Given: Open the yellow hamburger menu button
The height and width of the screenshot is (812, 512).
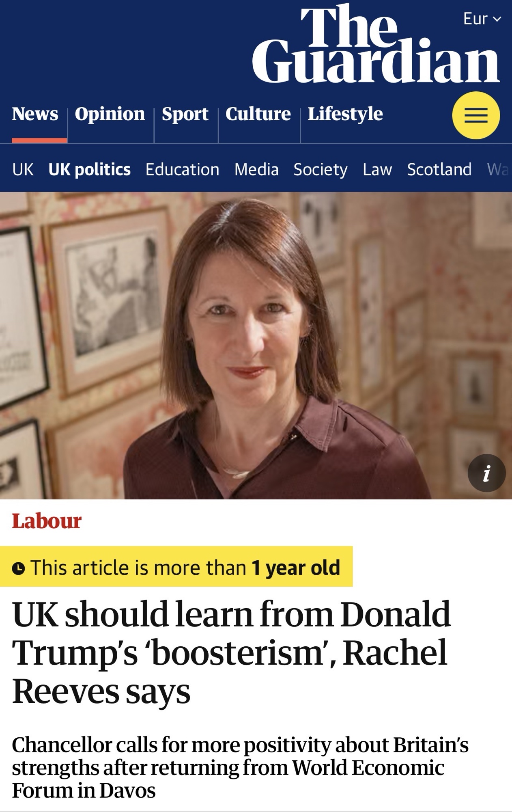Looking at the screenshot, I should tap(475, 115).
